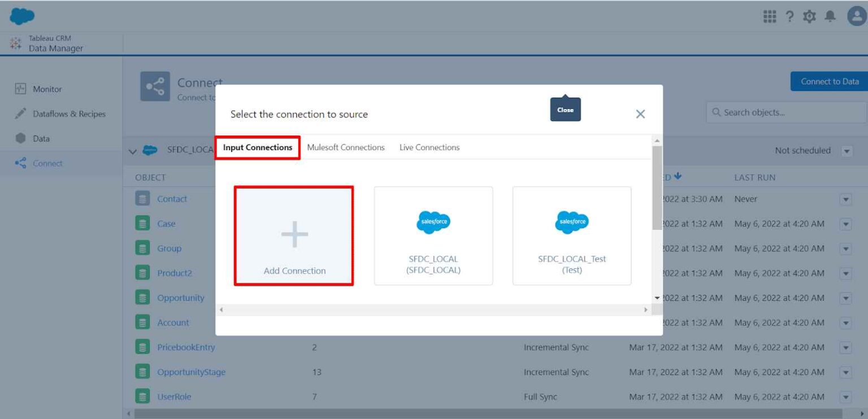Open the Opportunity row action dropdown
This screenshot has width=868, height=419.
pos(846,298)
